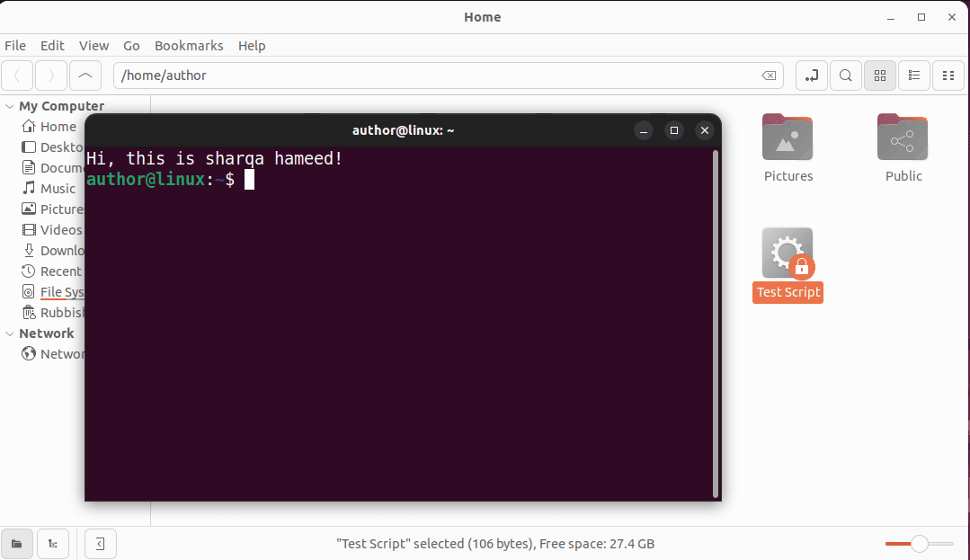The height and width of the screenshot is (560, 970).
Task: Collapse the Network section
Action: (9, 333)
